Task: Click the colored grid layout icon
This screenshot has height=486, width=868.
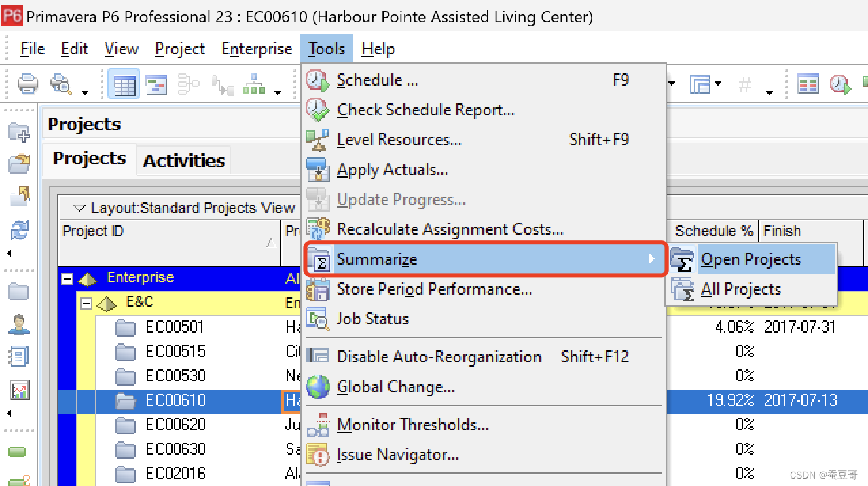Action: pos(808,84)
